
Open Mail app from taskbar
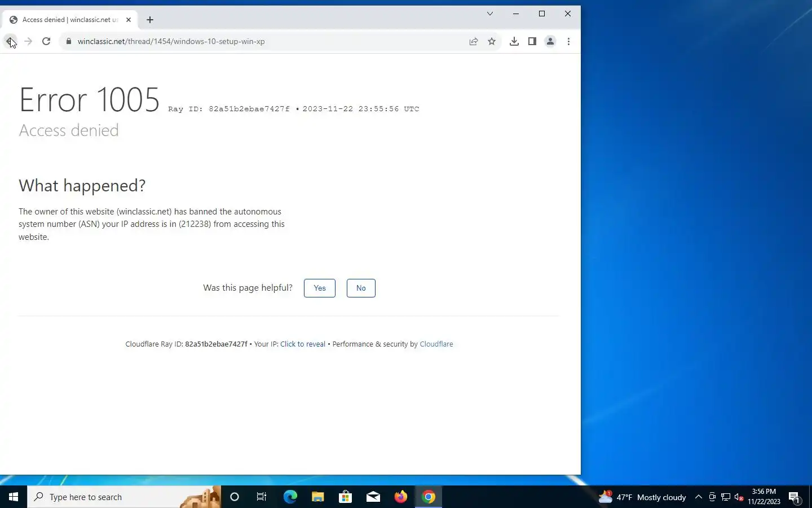(373, 497)
